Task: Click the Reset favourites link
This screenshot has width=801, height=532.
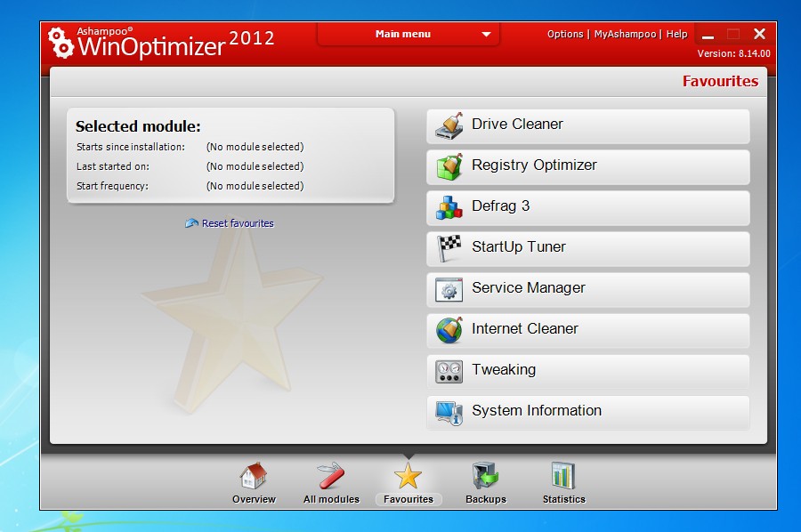Action: click(238, 223)
